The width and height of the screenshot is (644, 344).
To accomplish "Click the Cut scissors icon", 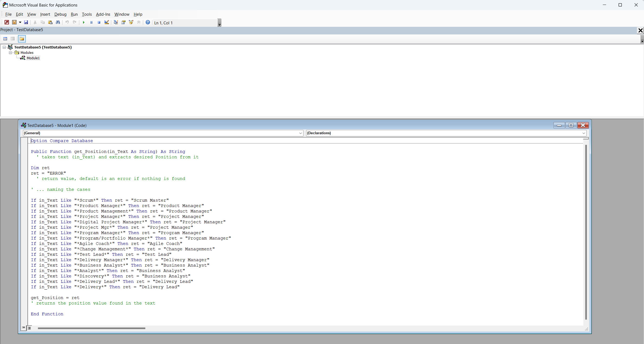I will (x=35, y=22).
